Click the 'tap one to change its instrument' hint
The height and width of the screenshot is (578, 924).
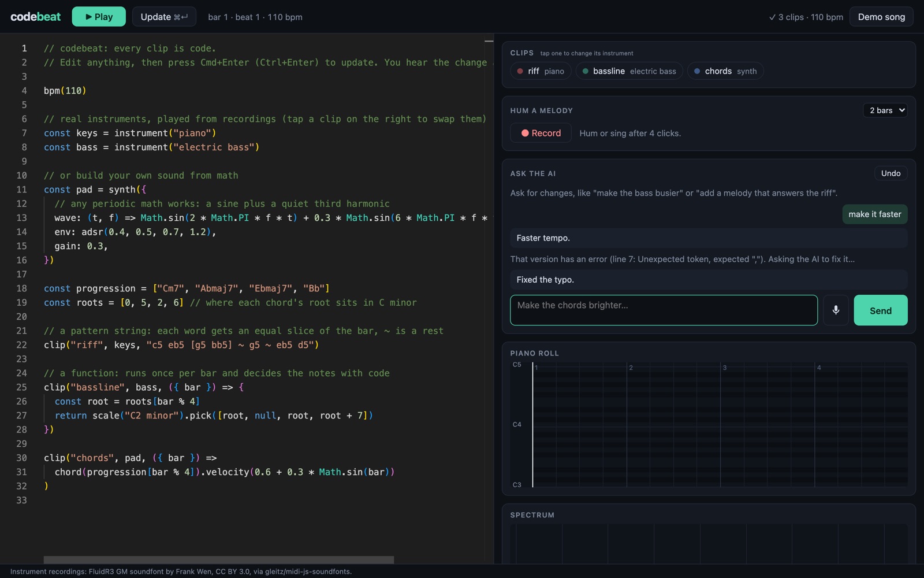(587, 53)
